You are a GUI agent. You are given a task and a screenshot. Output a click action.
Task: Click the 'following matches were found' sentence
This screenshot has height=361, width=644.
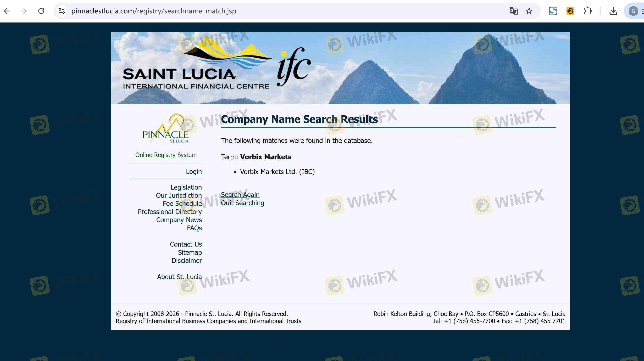pos(296,141)
